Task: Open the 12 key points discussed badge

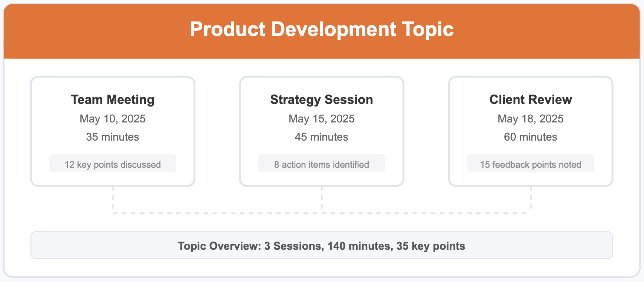Action: point(113,164)
